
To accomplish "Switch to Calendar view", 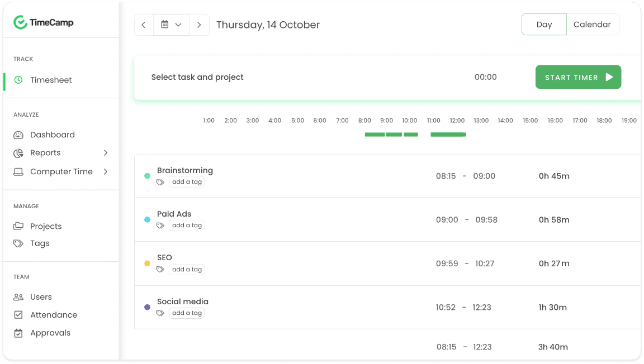I will 592,25.
